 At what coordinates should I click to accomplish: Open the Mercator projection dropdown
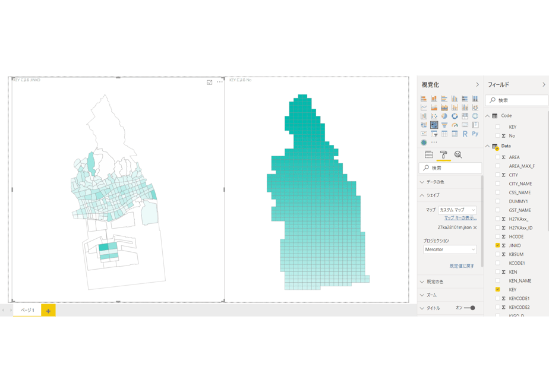tap(450, 249)
